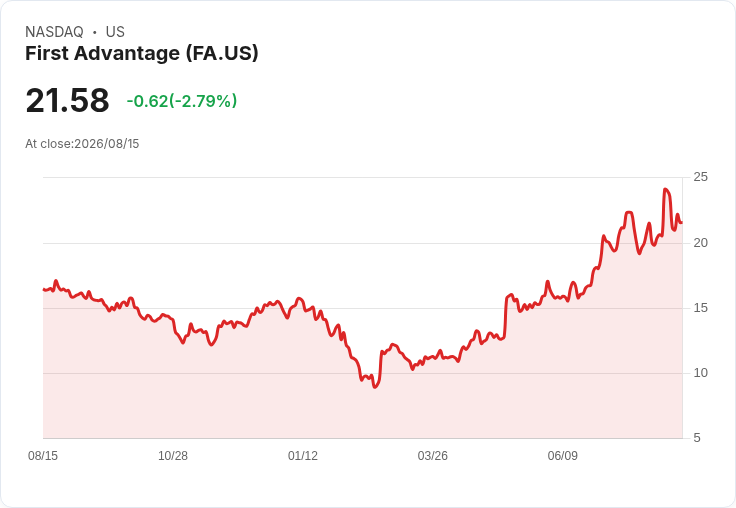The height and width of the screenshot is (508, 736).
Task: Click the At close 2026/08/15 text
Action: tap(82, 144)
